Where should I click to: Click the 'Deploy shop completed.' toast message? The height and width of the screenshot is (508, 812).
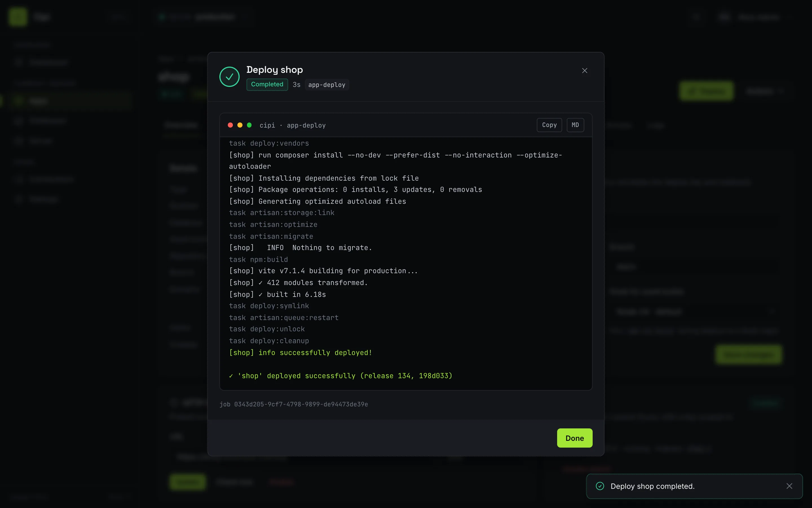652,486
